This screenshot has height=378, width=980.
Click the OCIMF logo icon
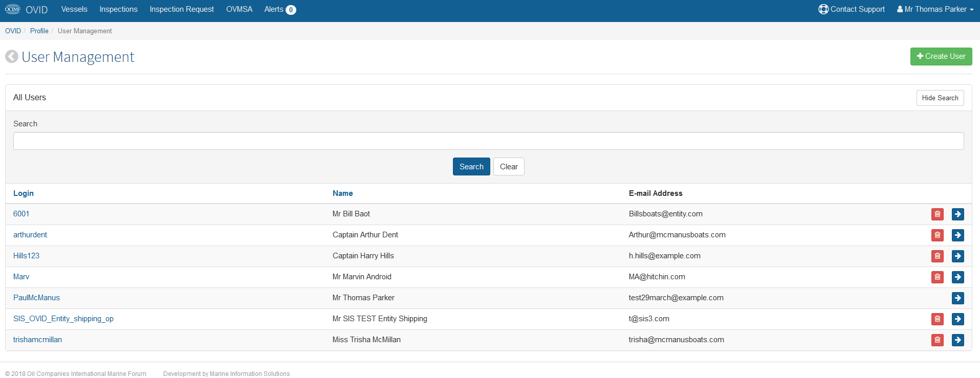tap(13, 9)
